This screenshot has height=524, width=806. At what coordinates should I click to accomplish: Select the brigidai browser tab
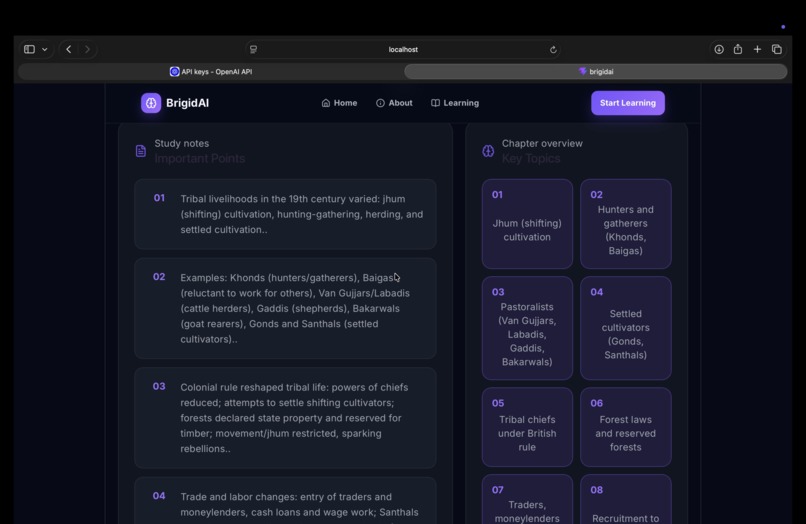point(596,71)
